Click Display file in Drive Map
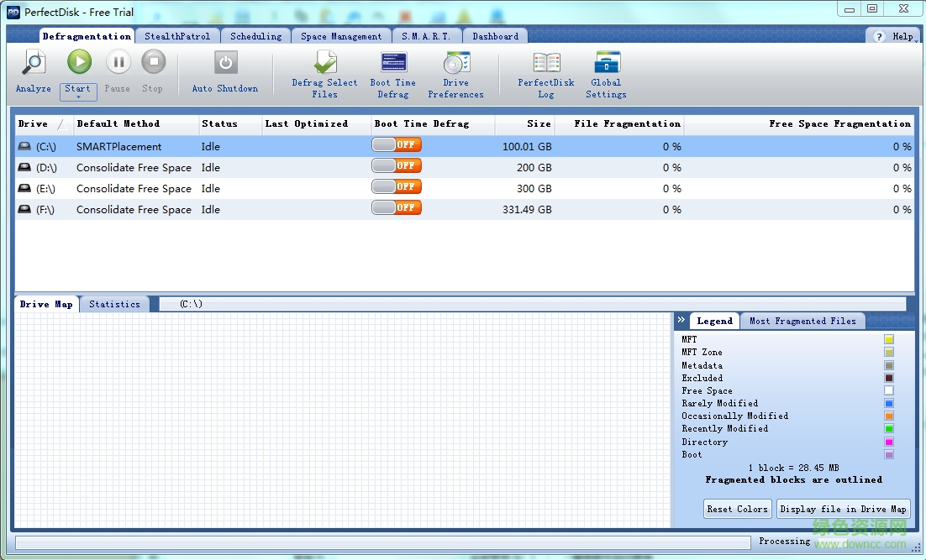Image resolution: width=926 pixels, height=560 pixels. pos(843,508)
